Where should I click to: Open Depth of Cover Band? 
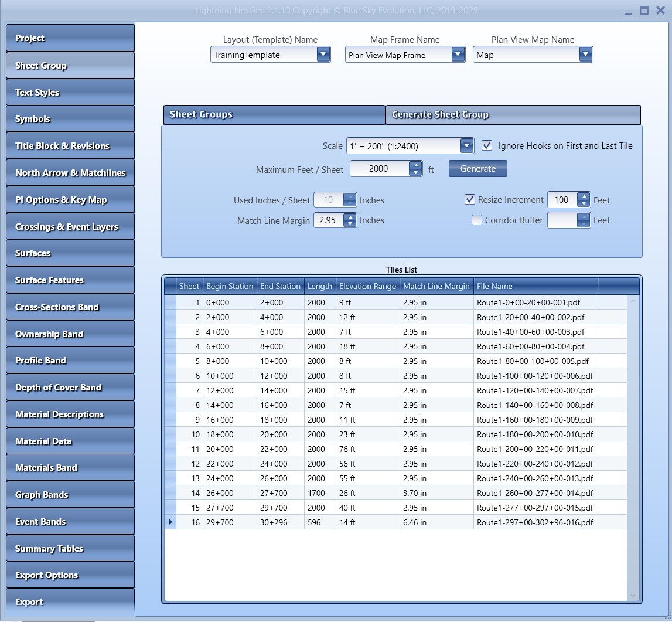pyautogui.click(x=70, y=388)
